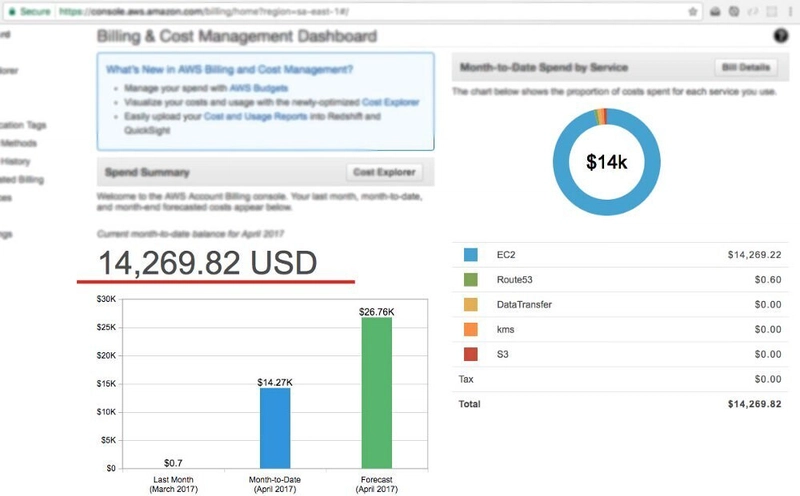Click the $26.76K forecast bar label
The image size is (800, 496).
tap(377, 312)
